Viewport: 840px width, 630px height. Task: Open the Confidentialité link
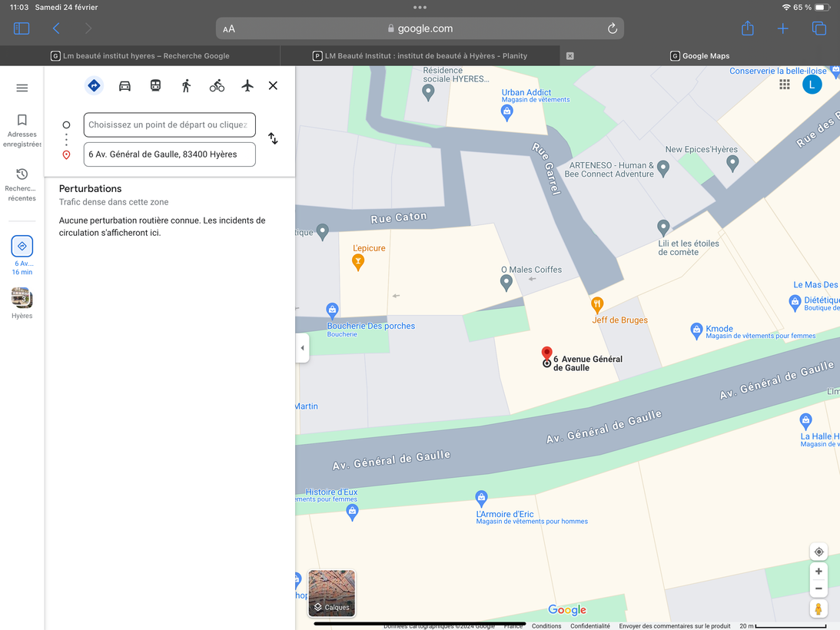tap(589, 625)
